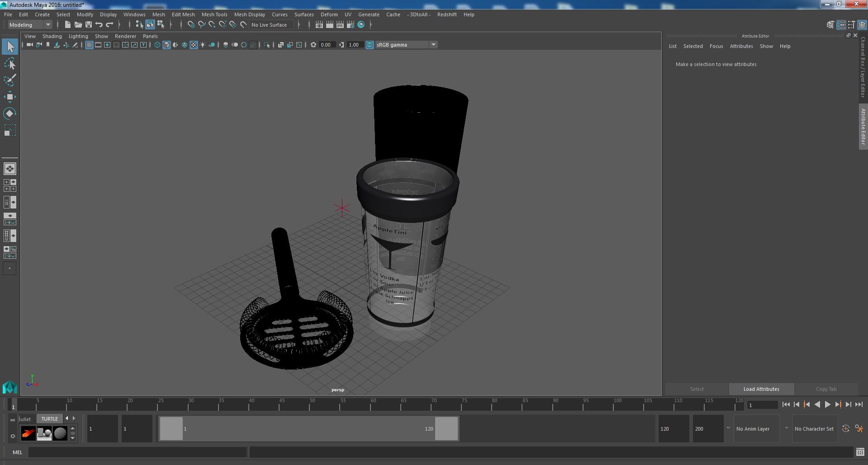
Task: Toggle color management ON button
Action: pyautogui.click(x=370, y=45)
